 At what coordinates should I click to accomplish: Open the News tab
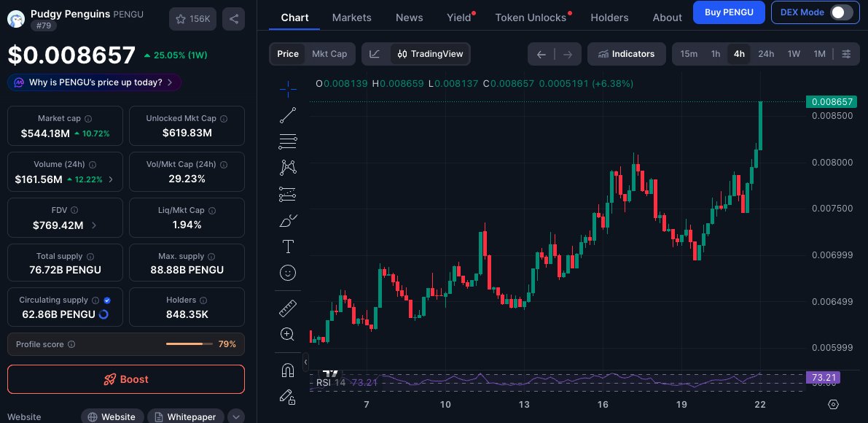tap(409, 18)
